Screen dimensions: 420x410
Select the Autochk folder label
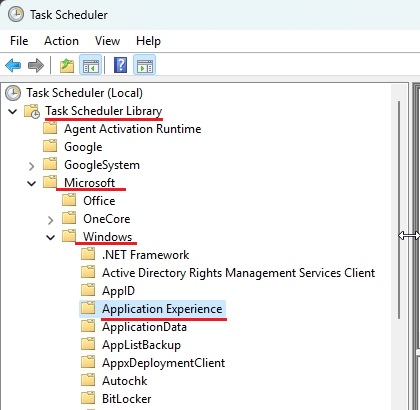point(125,381)
